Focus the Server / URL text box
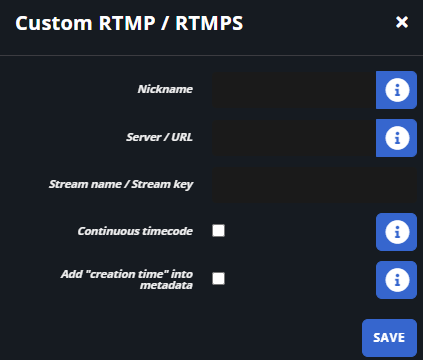Image resolution: width=423 pixels, height=360 pixels. click(294, 138)
